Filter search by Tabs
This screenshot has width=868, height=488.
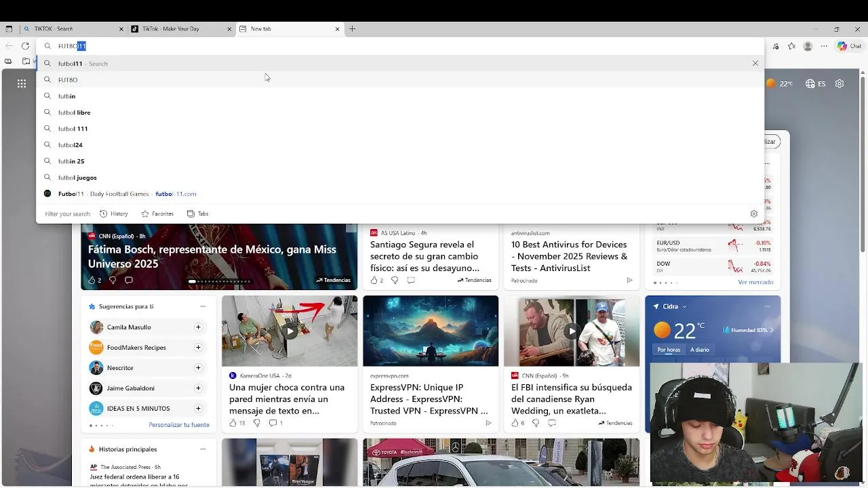pyautogui.click(x=197, y=213)
